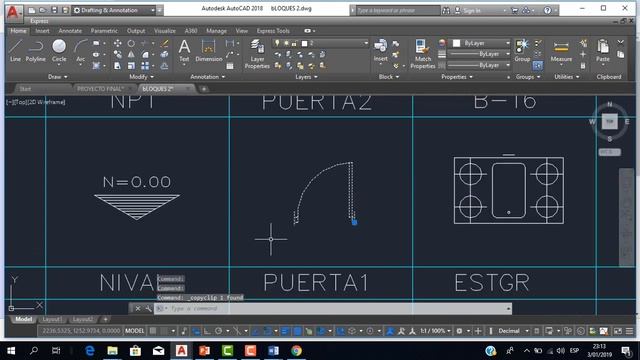Click the Rotate tool in Modify panel

click(131, 43)
